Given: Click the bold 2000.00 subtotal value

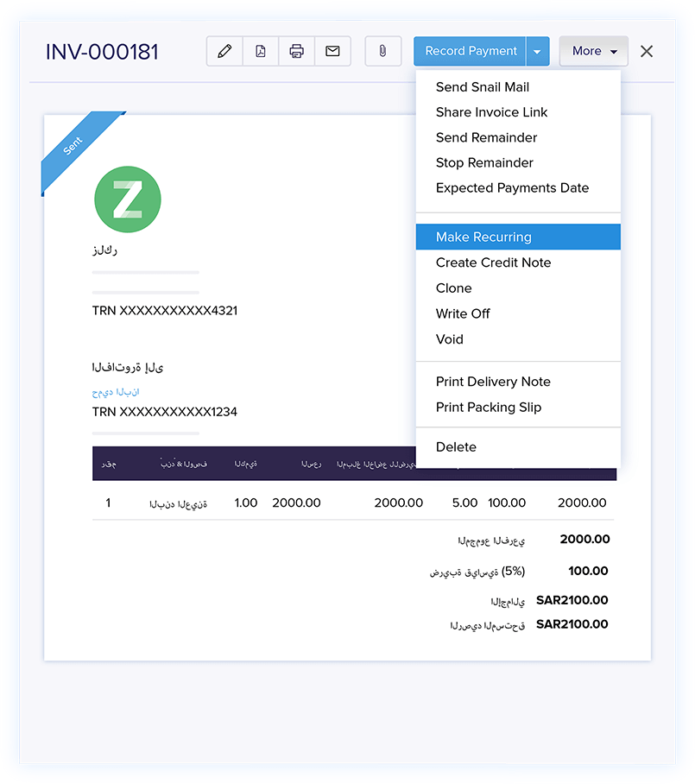Looking at the screenshot, I should (585, 539).
